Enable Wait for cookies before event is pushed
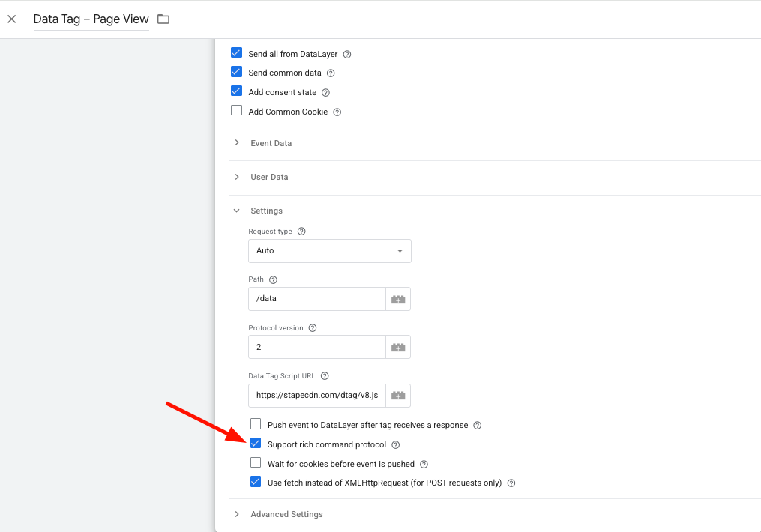761x532 pixels. [256, 463]
